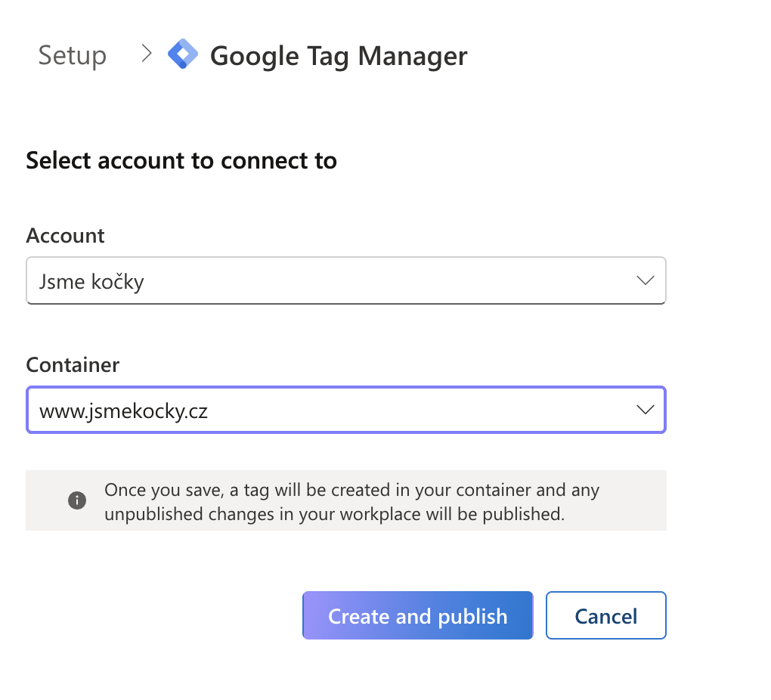Click the 'Once you save' notice text
The width and height of the screenshot is (771, 700).
point(351,490)
